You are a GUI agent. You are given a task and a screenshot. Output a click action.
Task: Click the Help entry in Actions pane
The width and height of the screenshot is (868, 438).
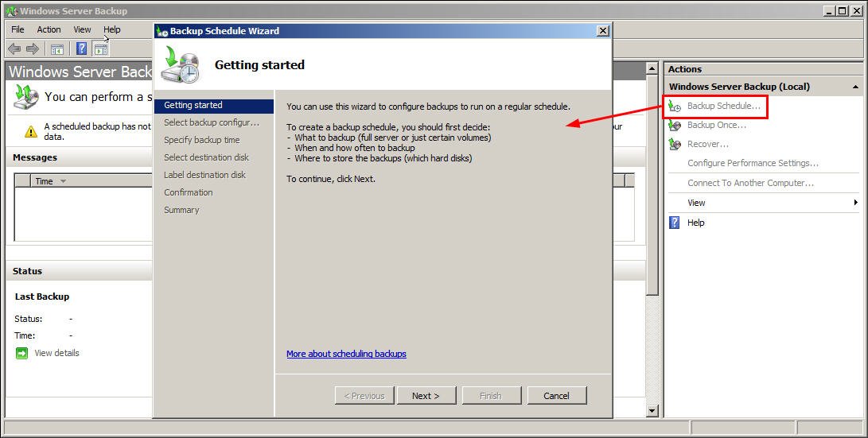pyautogui.click(x=696, y=223)
